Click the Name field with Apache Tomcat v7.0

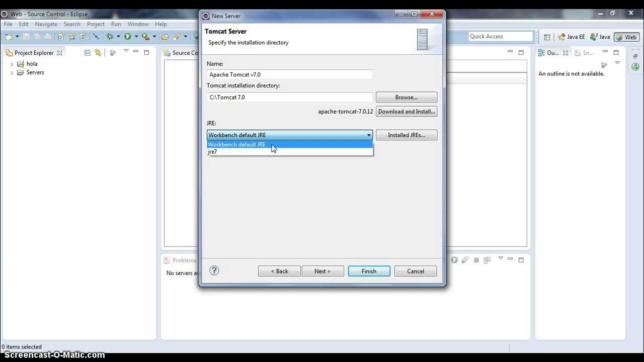(290, 74)
